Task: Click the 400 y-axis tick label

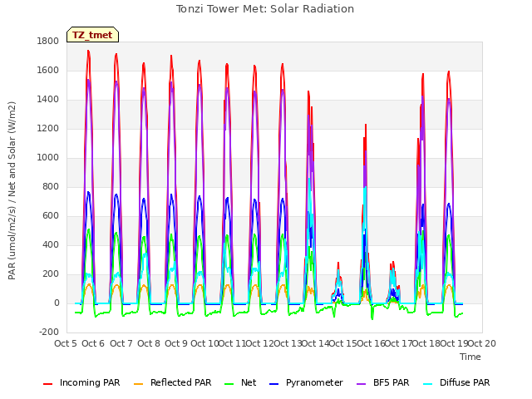Action: (x=51, y=245)
